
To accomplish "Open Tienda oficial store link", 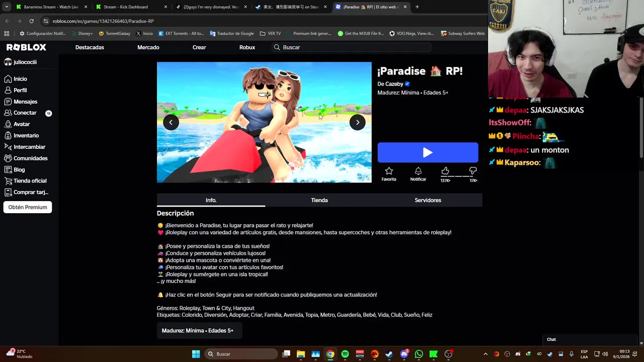I will (30, 181).
